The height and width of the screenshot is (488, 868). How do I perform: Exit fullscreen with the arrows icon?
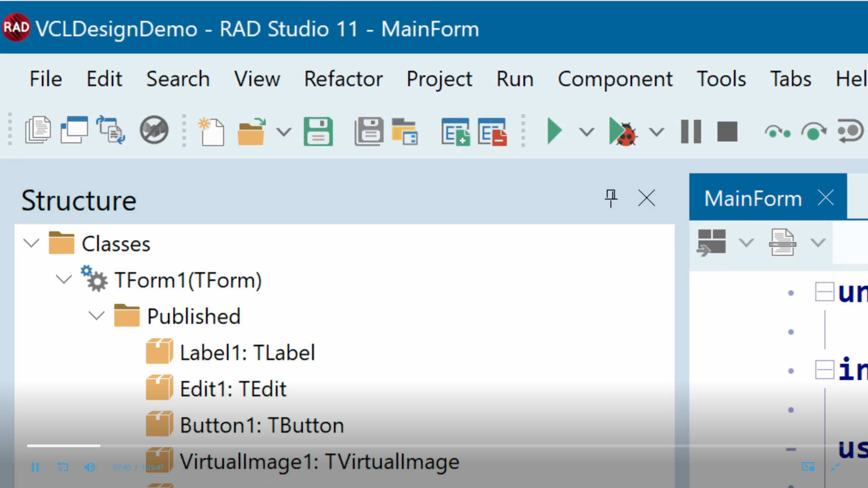click(x=835, y=467)
